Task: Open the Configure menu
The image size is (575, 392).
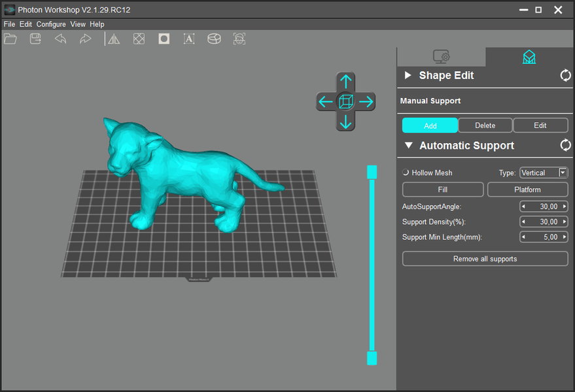Action: click(x=51, y=24)
